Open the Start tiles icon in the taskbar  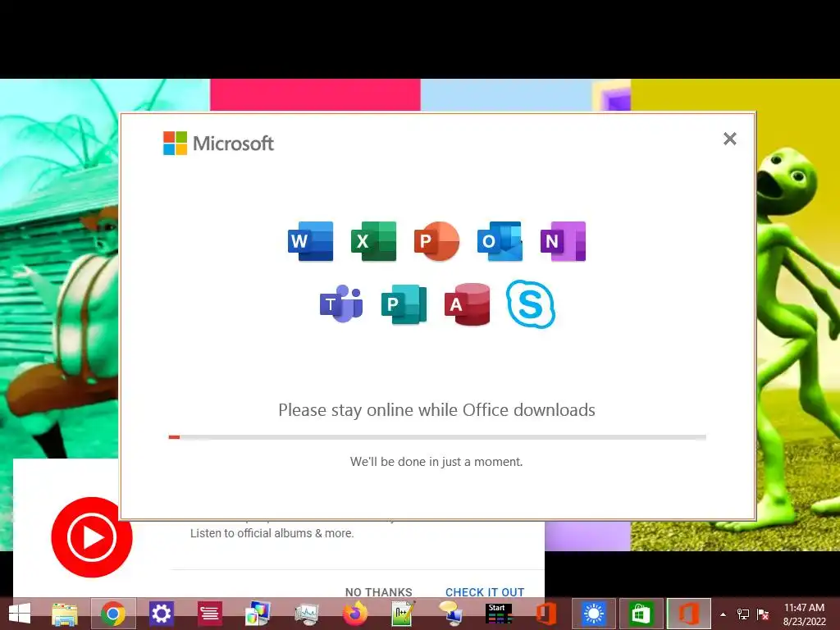pyautogui.click(x=499, y=614)
